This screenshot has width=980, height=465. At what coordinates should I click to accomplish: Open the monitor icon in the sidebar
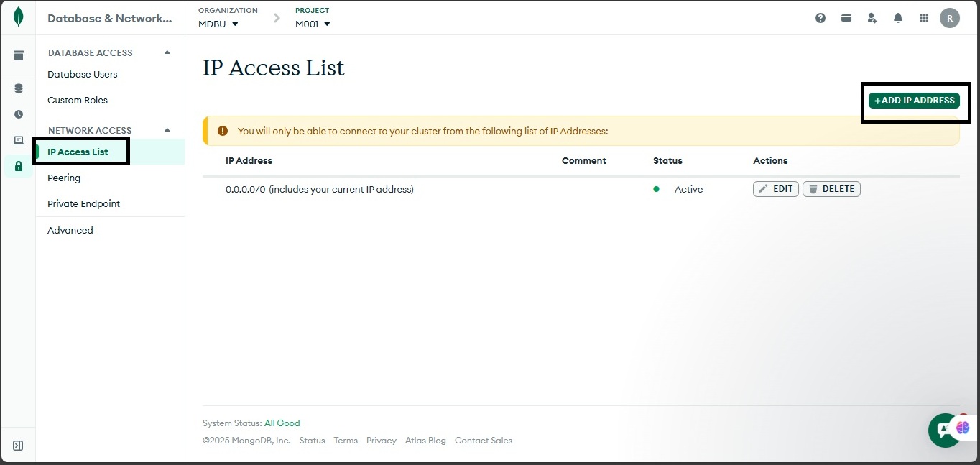tap(19, 140)
